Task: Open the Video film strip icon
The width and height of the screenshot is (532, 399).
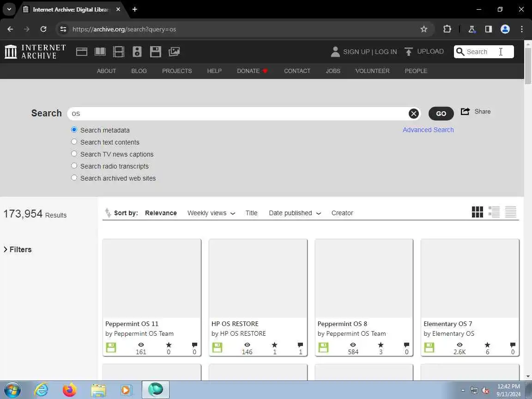Action: click(118, 52)
